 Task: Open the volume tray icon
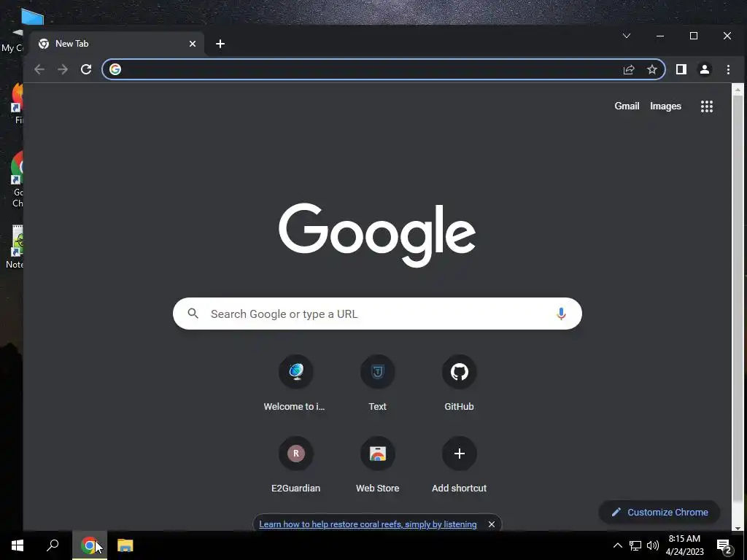(653, 545)
